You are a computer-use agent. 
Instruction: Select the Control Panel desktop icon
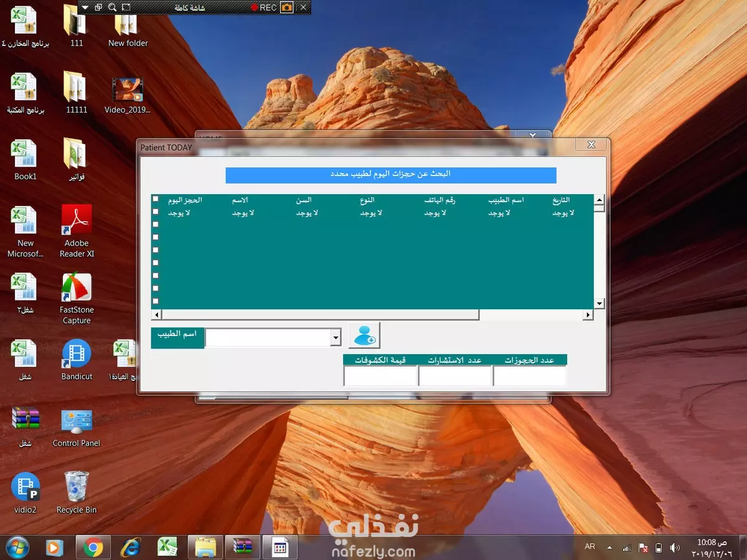click(x=77, y=427)
